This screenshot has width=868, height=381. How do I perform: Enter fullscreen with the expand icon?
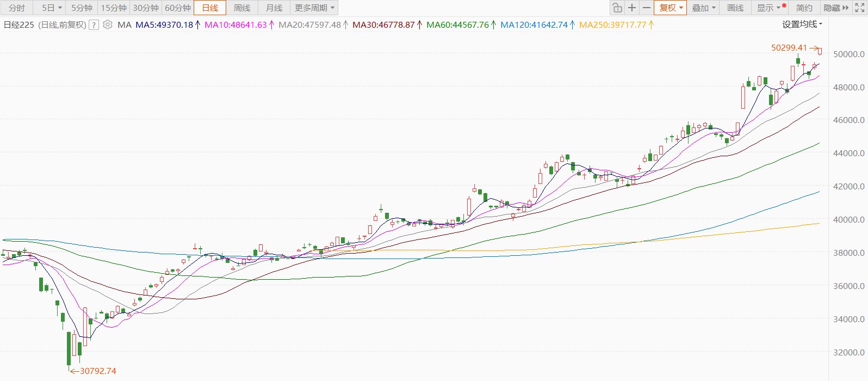(x=859, y=8)
